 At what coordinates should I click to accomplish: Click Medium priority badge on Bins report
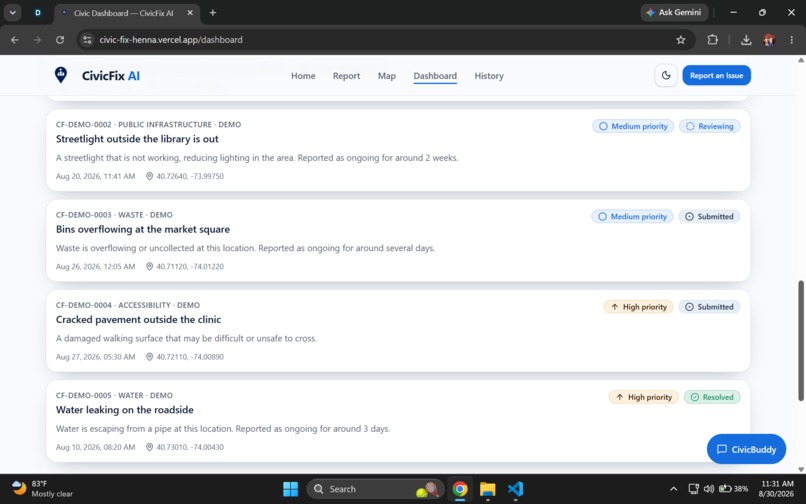(632, 217)
